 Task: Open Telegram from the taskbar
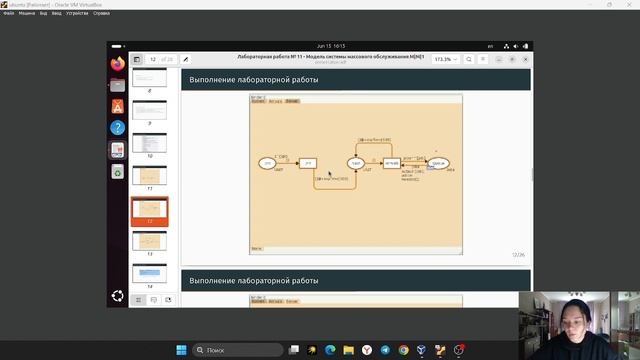point(385,350)
